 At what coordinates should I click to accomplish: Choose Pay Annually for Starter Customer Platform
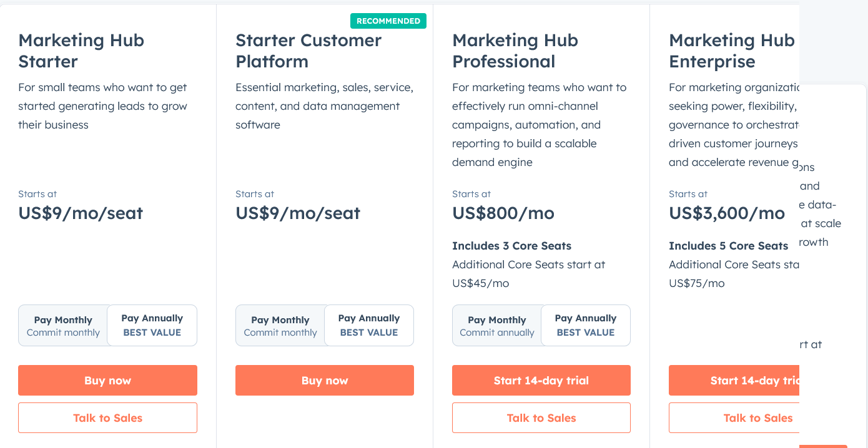pyautogui.click(x=369, y=326)
